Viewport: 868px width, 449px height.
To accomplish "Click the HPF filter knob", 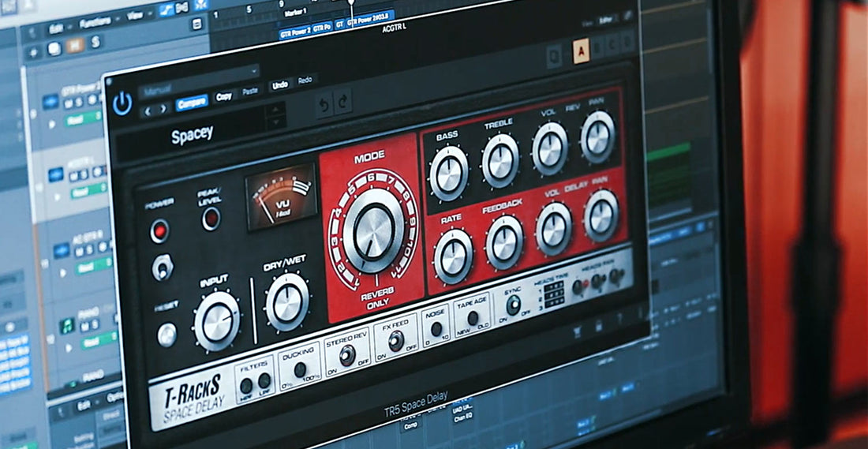I will [x=246, y=386].
